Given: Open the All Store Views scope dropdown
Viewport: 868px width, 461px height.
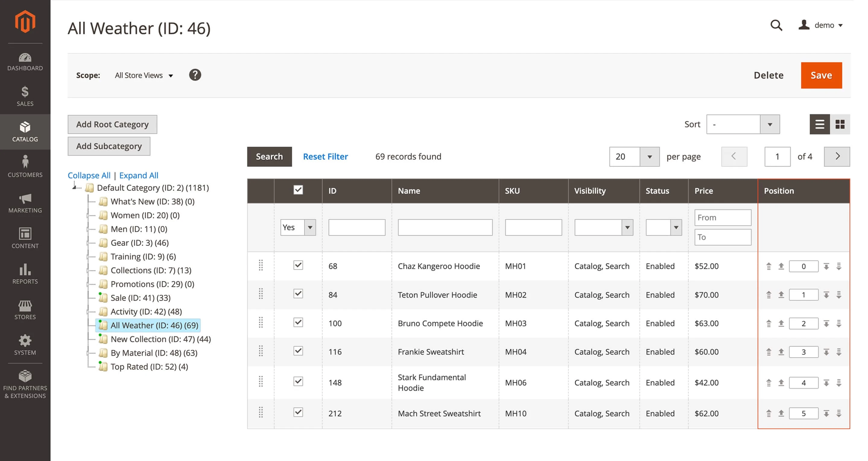Looking at the screenshot, I should coord(144,75).
